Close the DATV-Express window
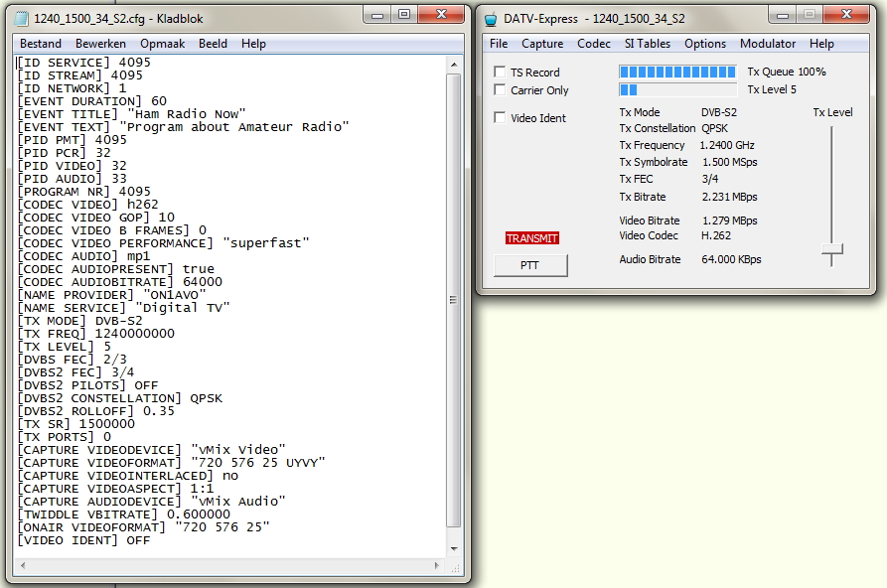This screenshot has height=588, width=887. [x=846, y=15]
